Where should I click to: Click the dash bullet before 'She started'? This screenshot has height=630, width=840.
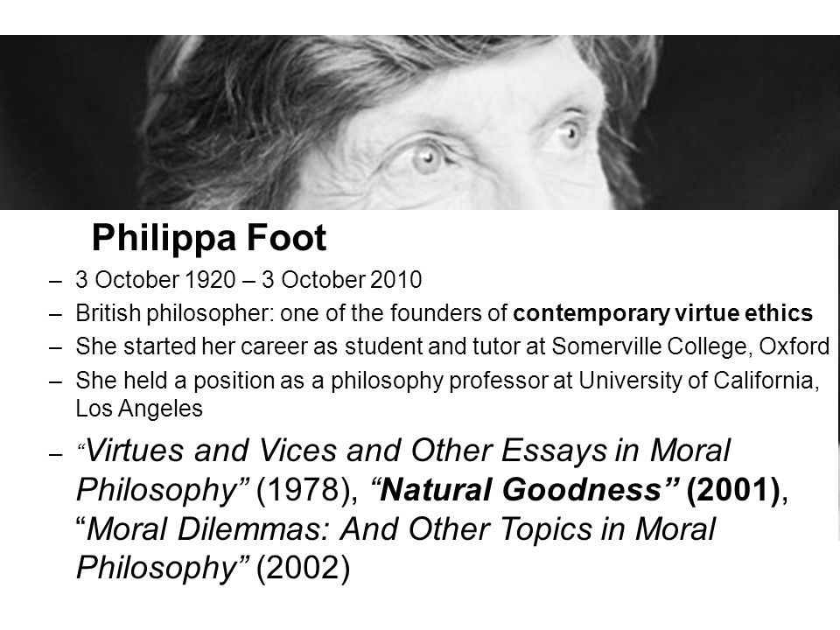(x=55, y=347)
